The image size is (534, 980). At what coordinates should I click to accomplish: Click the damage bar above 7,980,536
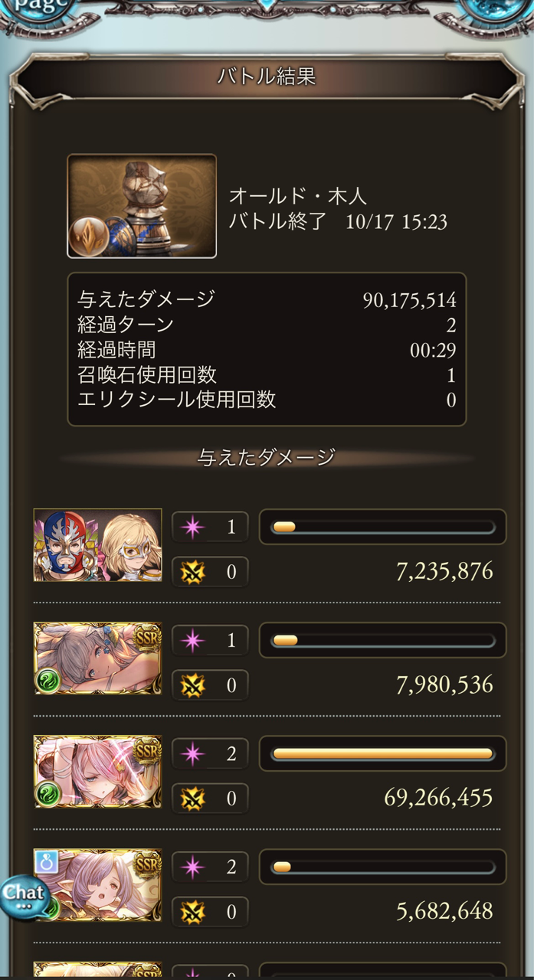[x=383, y=640]
